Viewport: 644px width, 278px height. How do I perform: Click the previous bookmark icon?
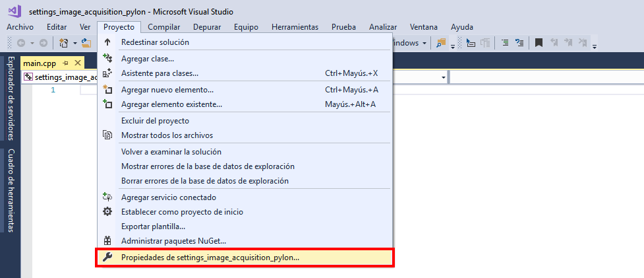[x=554, y=42]
